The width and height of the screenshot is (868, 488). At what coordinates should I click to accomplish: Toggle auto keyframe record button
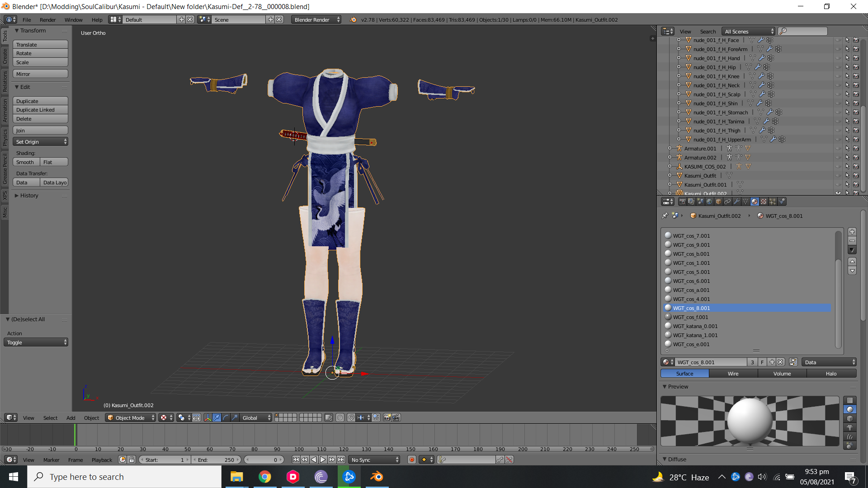click(411, 460)
